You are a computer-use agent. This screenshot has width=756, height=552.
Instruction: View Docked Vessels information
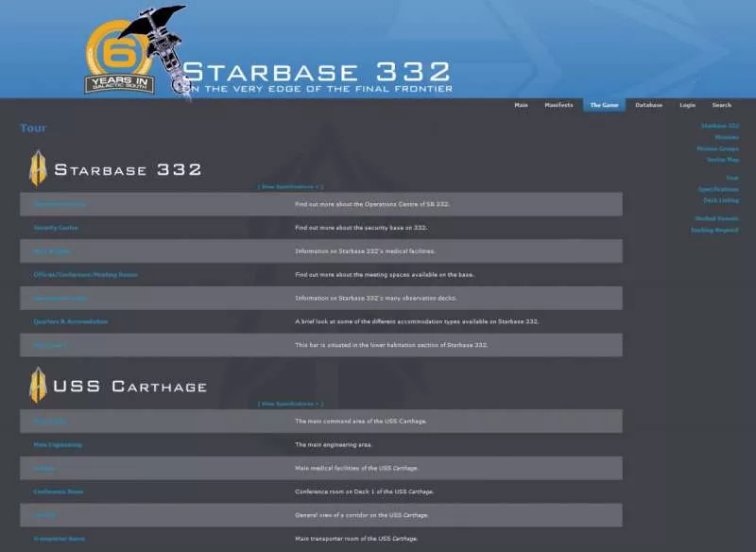(718, 218)
